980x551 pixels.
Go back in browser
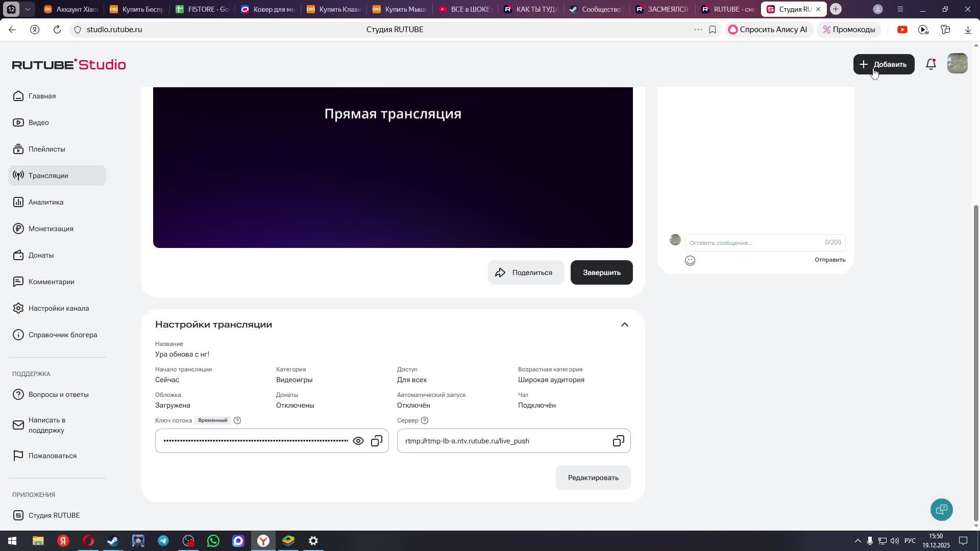click(12, 30)
